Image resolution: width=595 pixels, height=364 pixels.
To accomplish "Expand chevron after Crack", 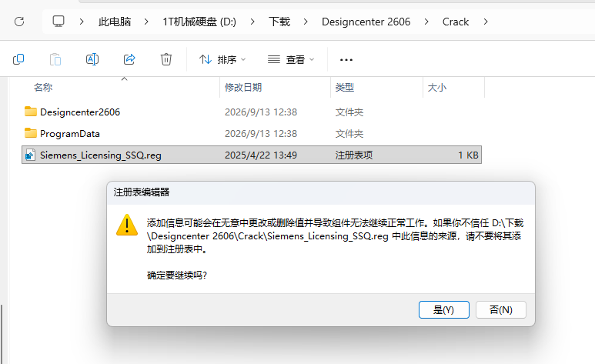I will (486, 22).
